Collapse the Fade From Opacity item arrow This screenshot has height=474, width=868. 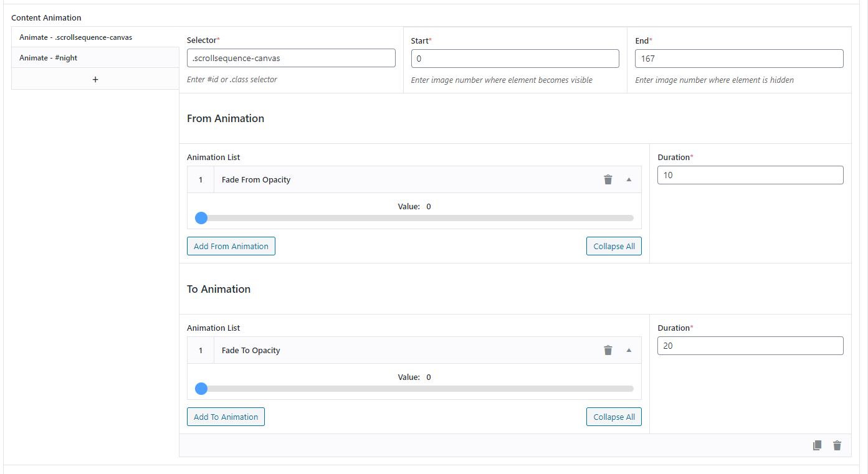click(629, 179)
